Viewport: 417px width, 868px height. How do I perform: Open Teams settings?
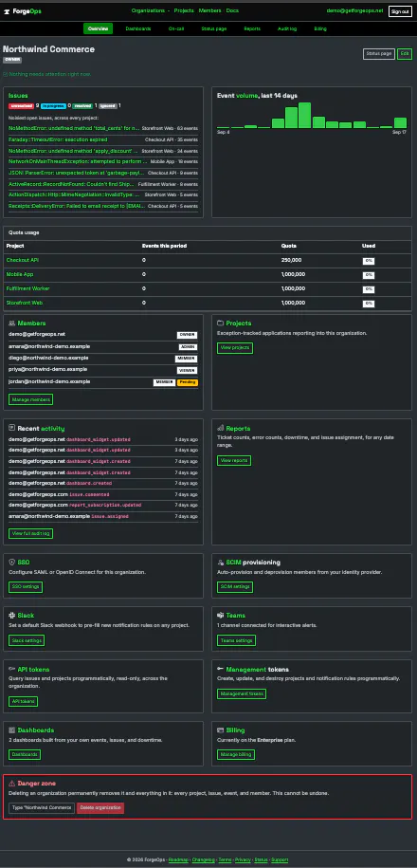(x=236, y=640)
